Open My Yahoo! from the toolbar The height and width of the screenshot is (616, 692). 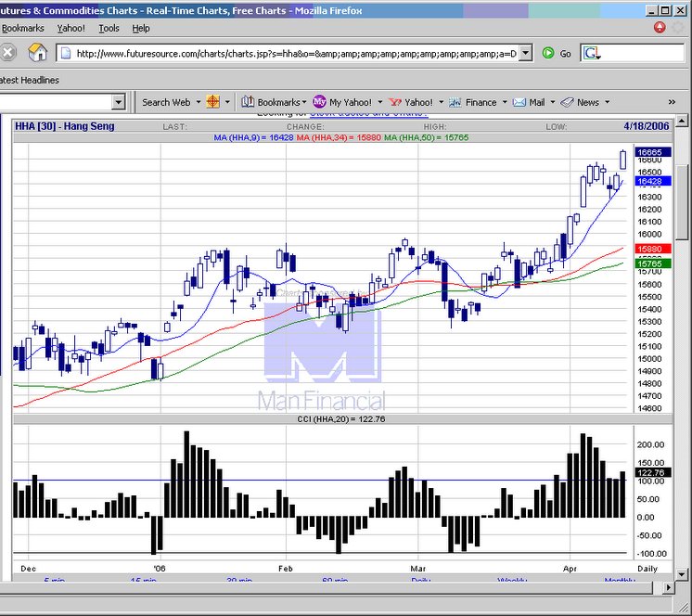point(342,102)
